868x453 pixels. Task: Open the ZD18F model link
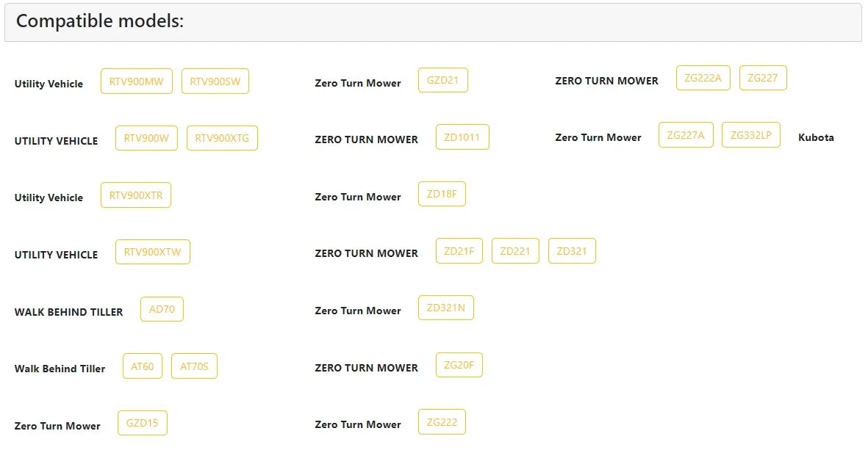click(442, 194)
